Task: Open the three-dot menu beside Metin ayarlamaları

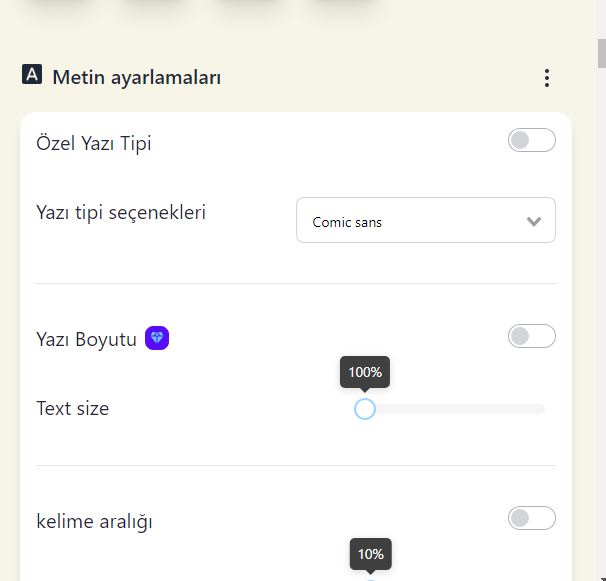Action: [x=546, y=78]
